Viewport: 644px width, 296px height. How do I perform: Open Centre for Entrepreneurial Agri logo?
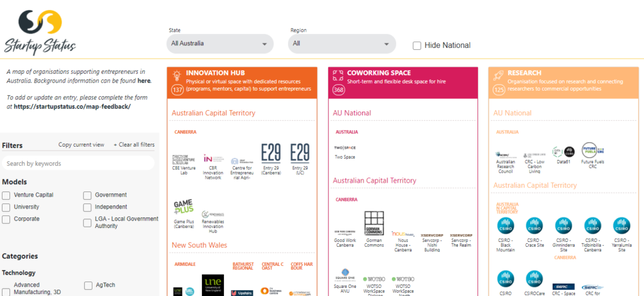click(x=241, y=161)
